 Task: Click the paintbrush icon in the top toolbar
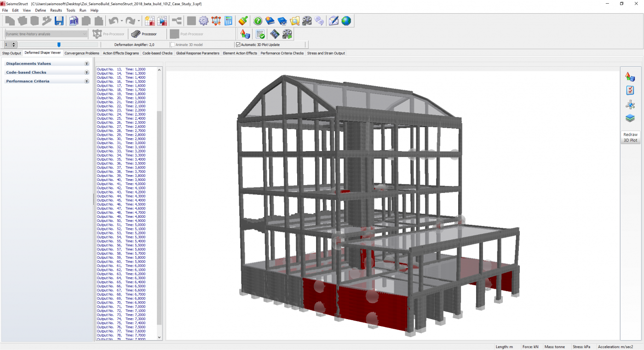pyautogui.click(x=243, y=21)
